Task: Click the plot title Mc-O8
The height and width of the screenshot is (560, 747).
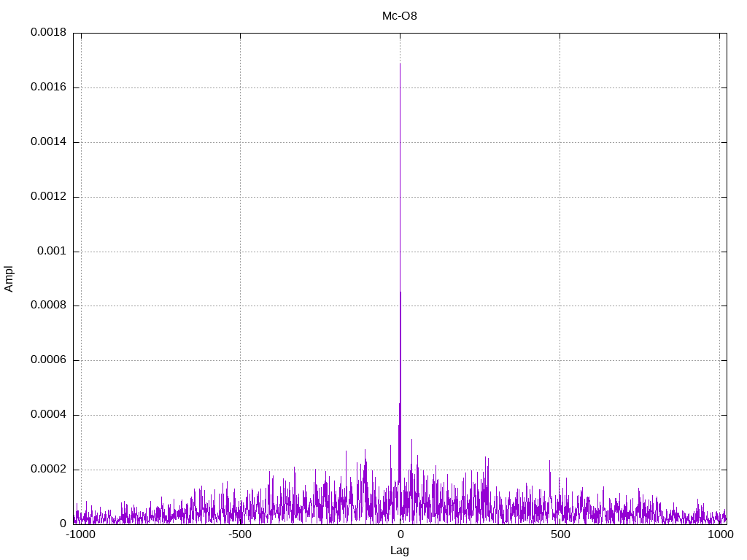Action: [400, 15]
